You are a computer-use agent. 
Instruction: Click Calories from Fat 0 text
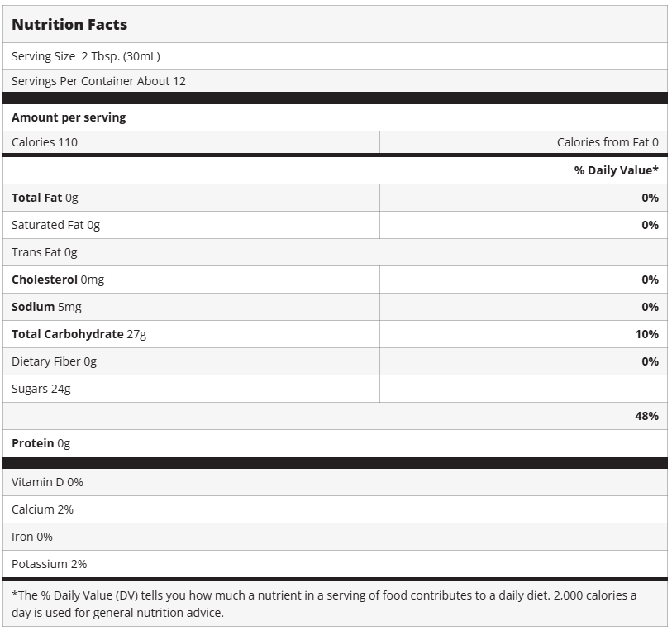pos(608,142)
